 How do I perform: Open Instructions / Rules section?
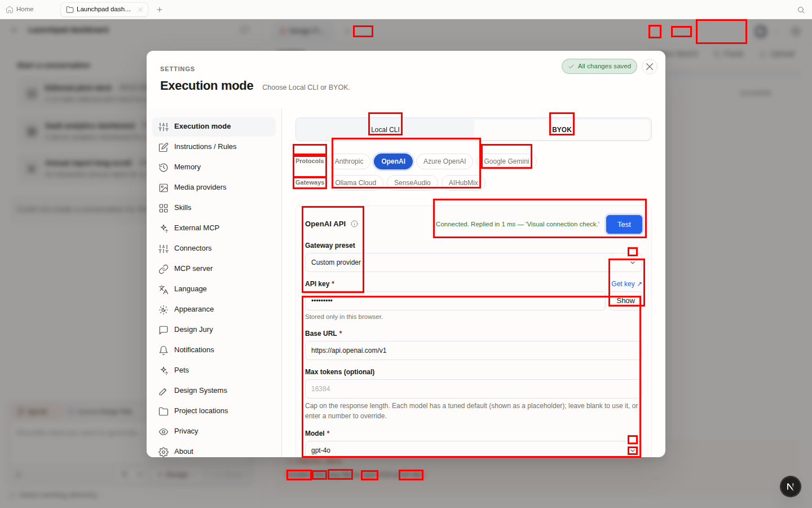[x=214, y=147]
